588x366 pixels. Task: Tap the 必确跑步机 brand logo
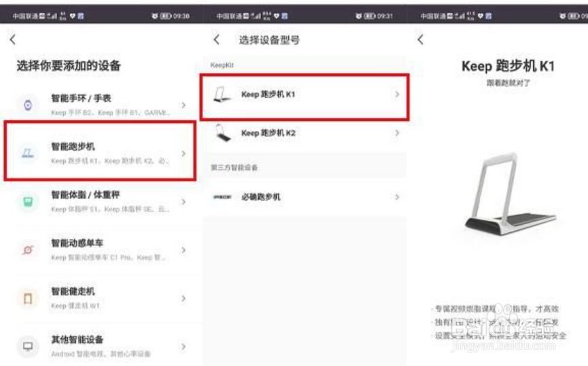(222, 197)
